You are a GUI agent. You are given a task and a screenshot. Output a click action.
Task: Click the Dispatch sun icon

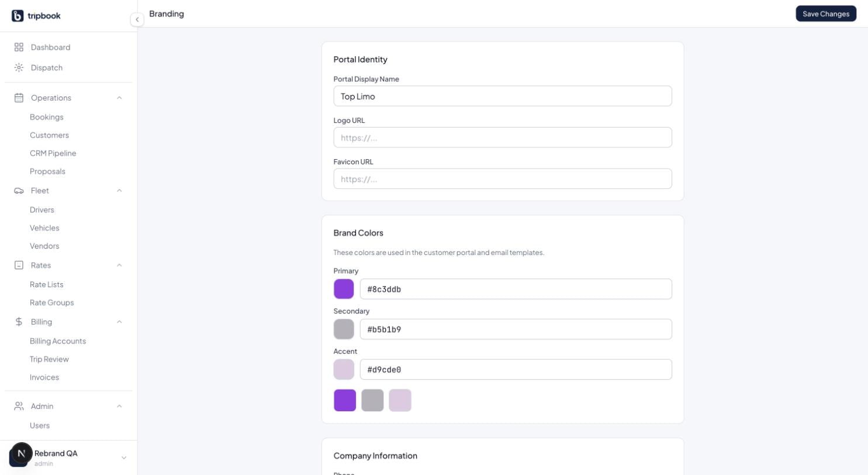pos(19,67)
